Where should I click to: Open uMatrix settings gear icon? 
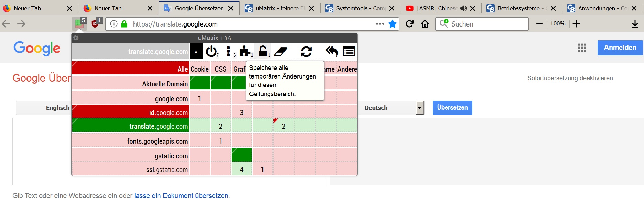(76, 38)
